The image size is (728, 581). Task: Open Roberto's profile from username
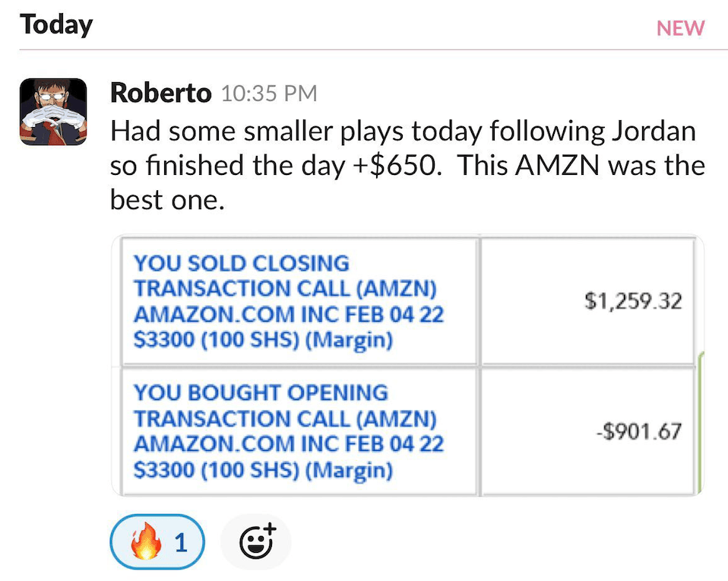(160, 93)
